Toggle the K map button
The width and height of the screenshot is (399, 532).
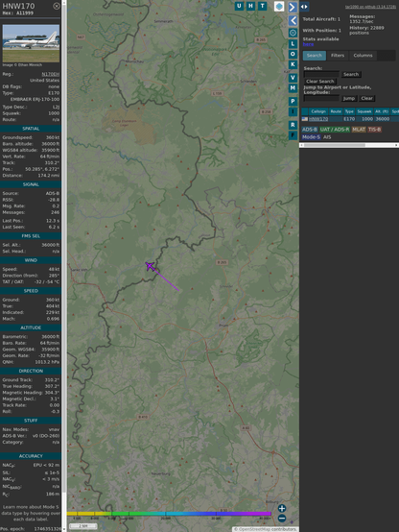click(x=293, y=64)
